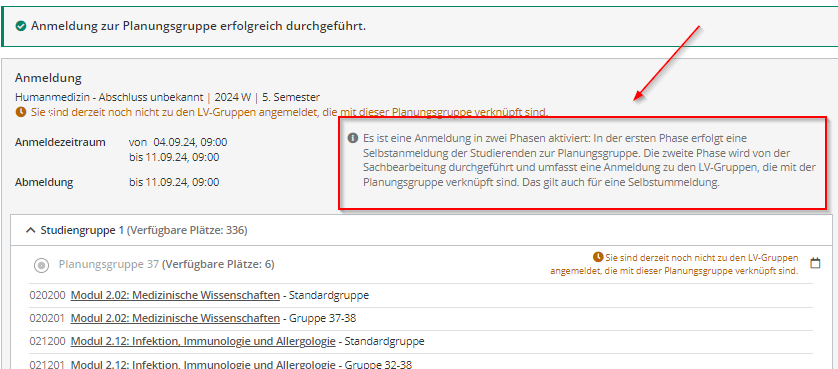Click course number '020200'
Screen dimensions: 838x369
coord(47,295)
